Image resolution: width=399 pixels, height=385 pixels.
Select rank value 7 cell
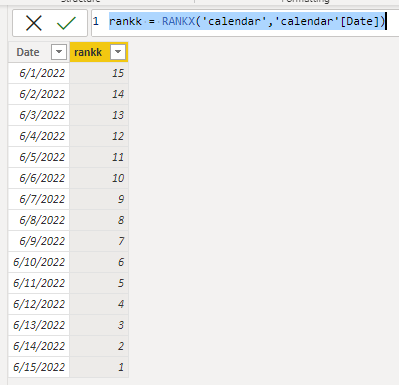99,241
